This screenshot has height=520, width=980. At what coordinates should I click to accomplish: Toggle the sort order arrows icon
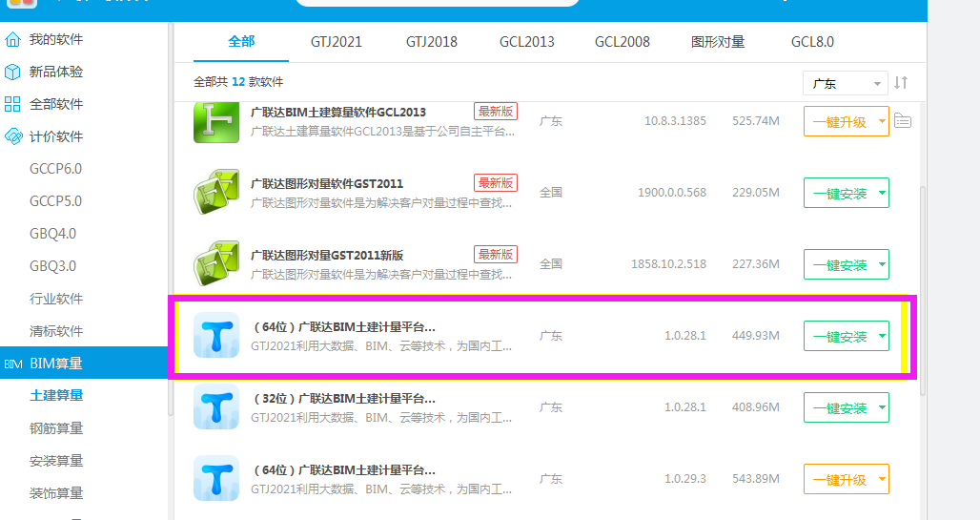[901, 83]
